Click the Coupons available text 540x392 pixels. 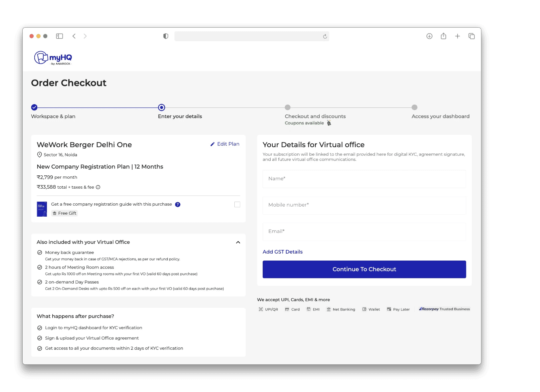tap(304, 123)
